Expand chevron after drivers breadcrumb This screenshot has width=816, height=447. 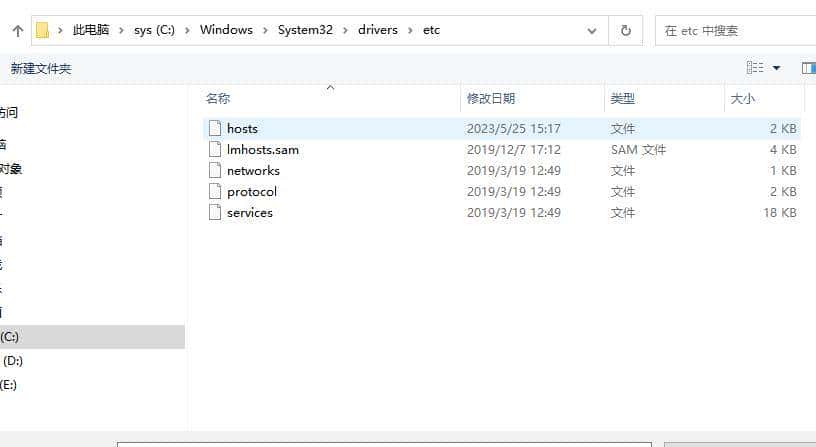click(410, 31)
